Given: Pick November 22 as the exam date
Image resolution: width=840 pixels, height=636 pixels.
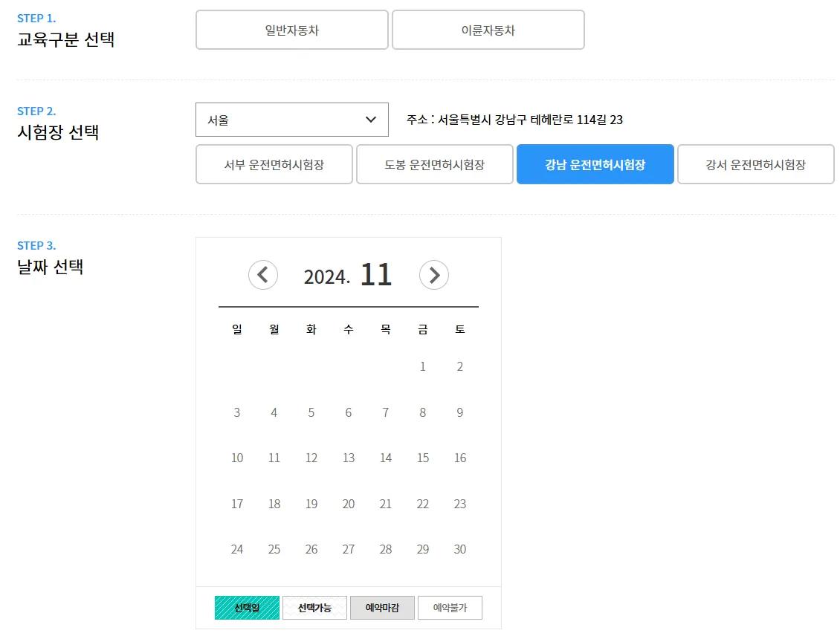Looking at the screenshot, I should [422, 504].
